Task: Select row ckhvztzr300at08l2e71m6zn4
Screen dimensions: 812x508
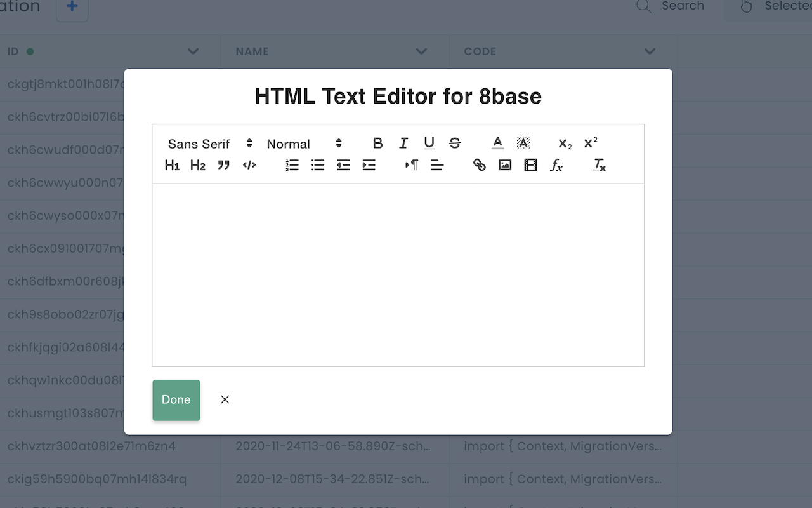Action: tap(91, 446)
